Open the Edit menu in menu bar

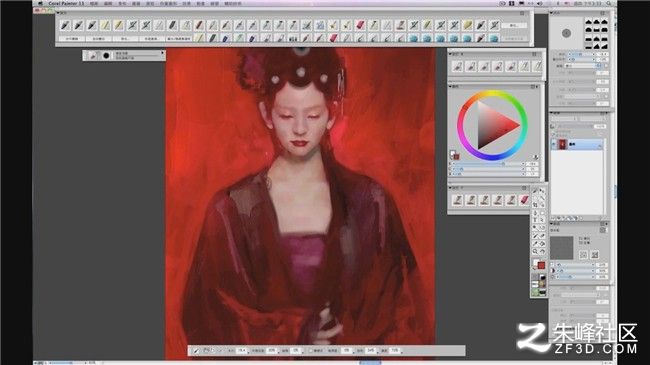point(108,3)
